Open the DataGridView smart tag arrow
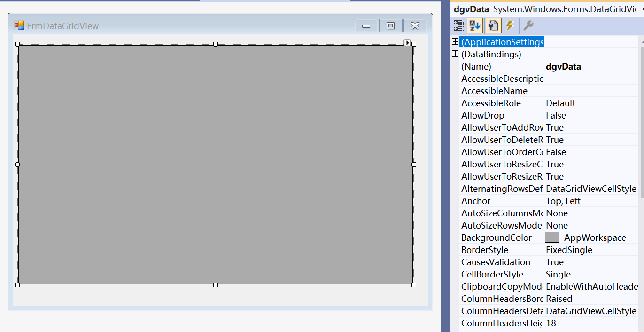 point(407,42)
